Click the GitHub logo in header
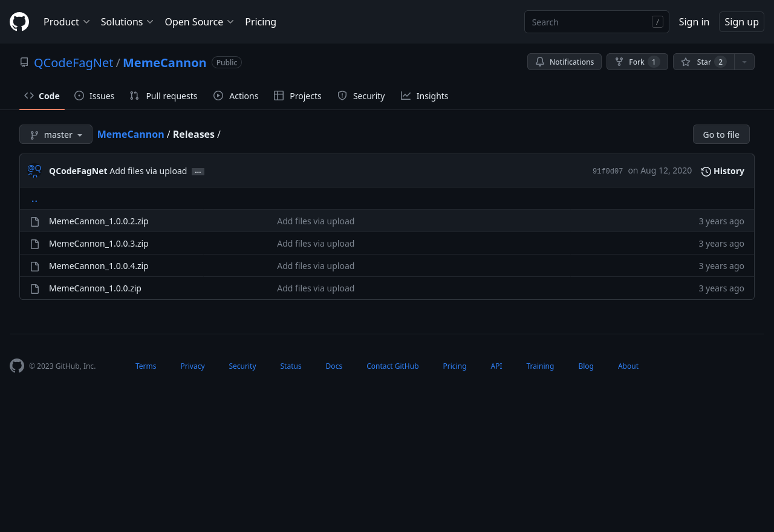The height and width of the screenshot is (532, 774). coord(19,22)
